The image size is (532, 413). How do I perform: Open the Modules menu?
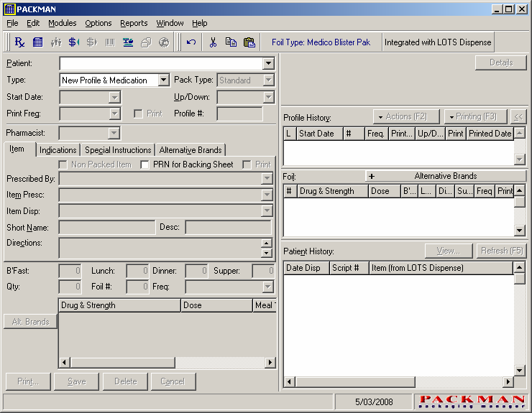click(x=62, y=23)
